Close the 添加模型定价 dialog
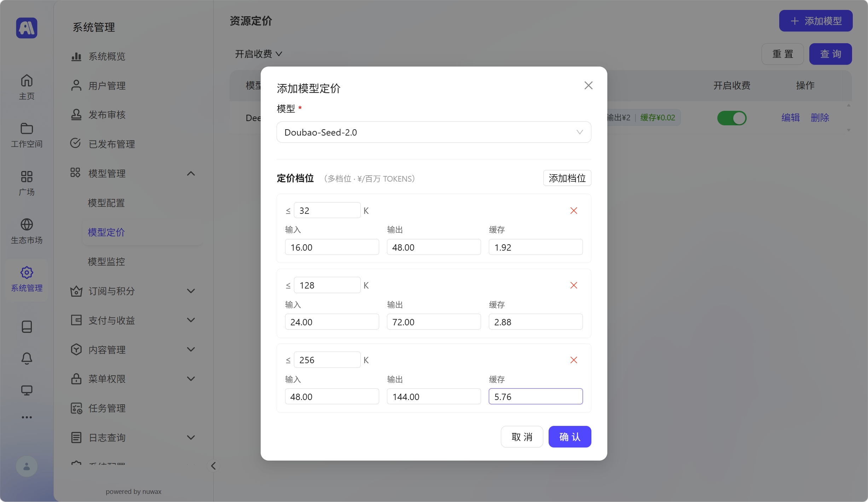 pyautogui.click(x=588, y=85)
